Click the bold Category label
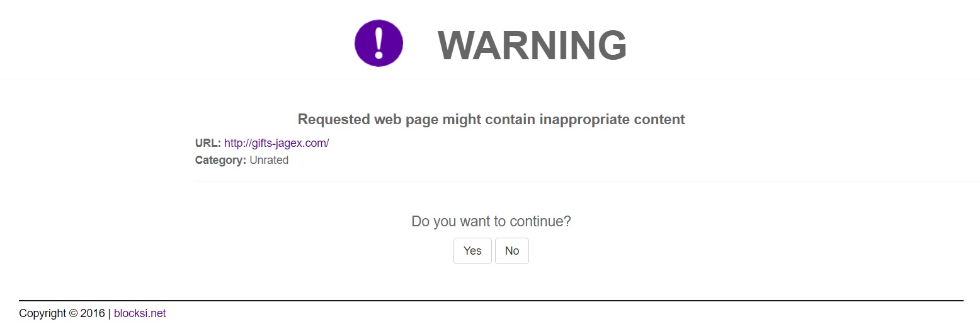This screenshot has height=336, width=980. pos(220,160)
